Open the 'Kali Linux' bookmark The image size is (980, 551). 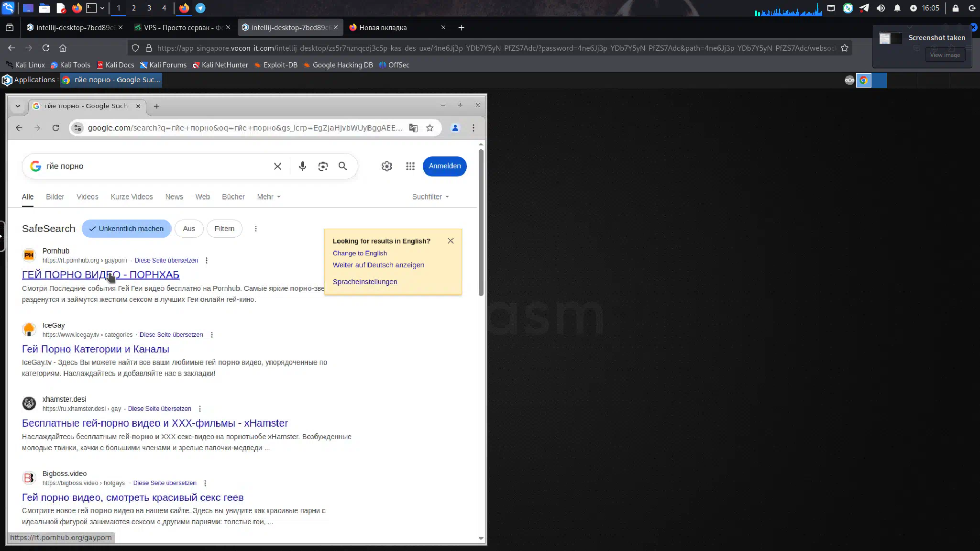(x=25, y=65)
